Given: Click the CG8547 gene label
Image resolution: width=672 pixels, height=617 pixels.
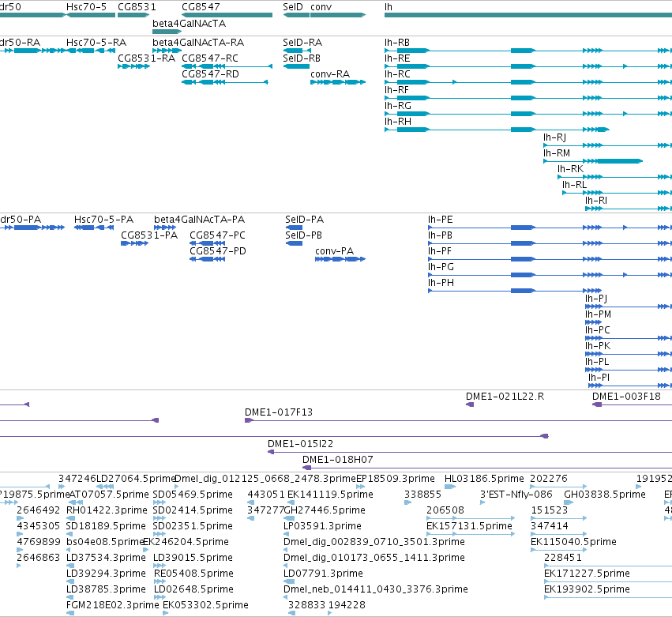Looking at the screenshot, I should 201,7.
